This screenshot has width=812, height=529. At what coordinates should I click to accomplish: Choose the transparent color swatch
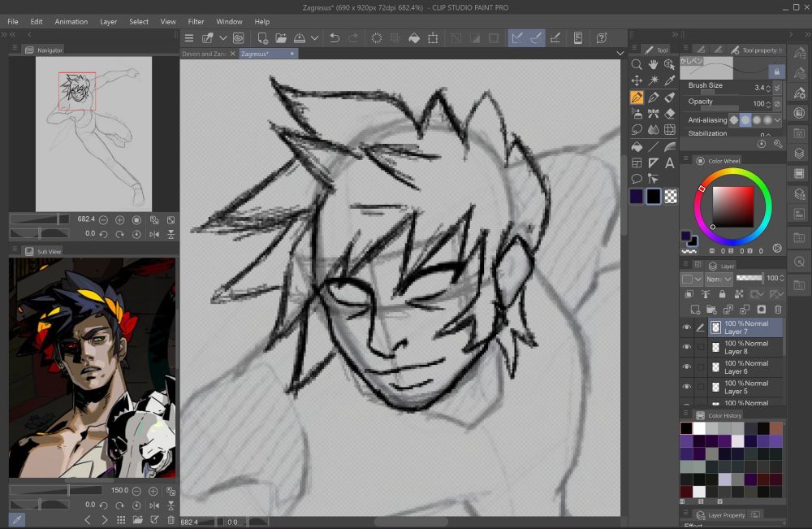tap(671, 196)
